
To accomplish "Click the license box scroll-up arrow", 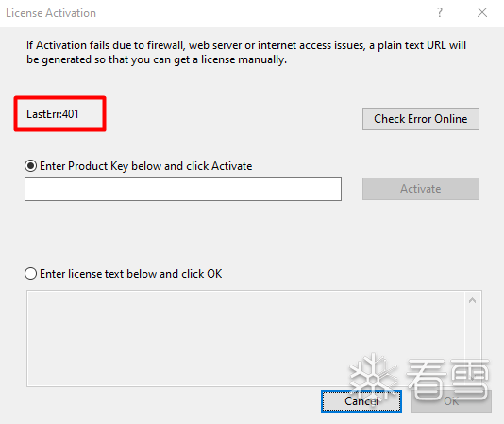I will click(x=473, y=300).
